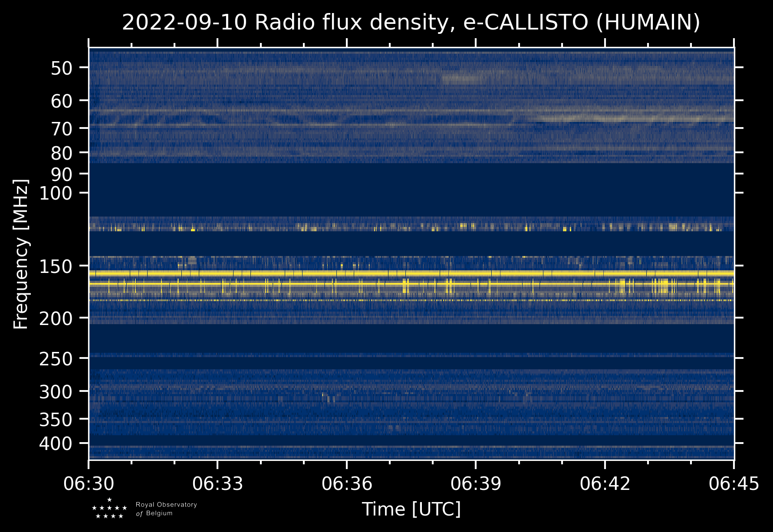Select the 06:33 time tick label
Viewport: 773px width, 532px height.
(x=217, y=483)
